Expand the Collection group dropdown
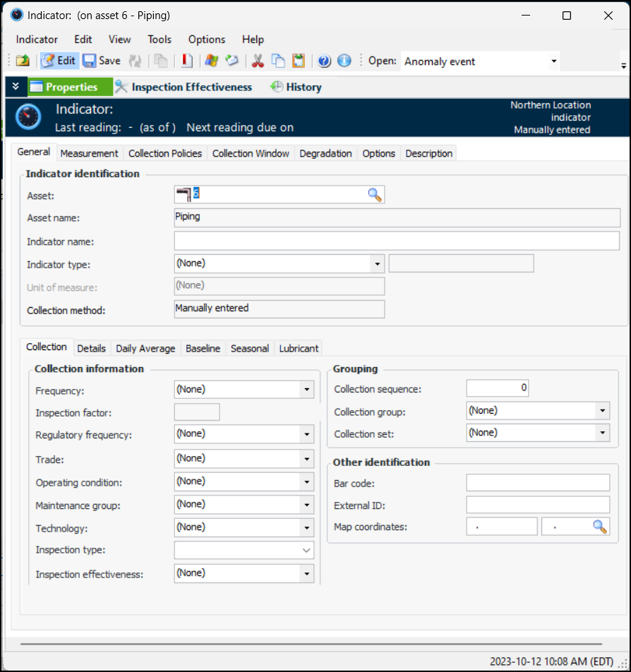The image size is (631, 672). 602,411
